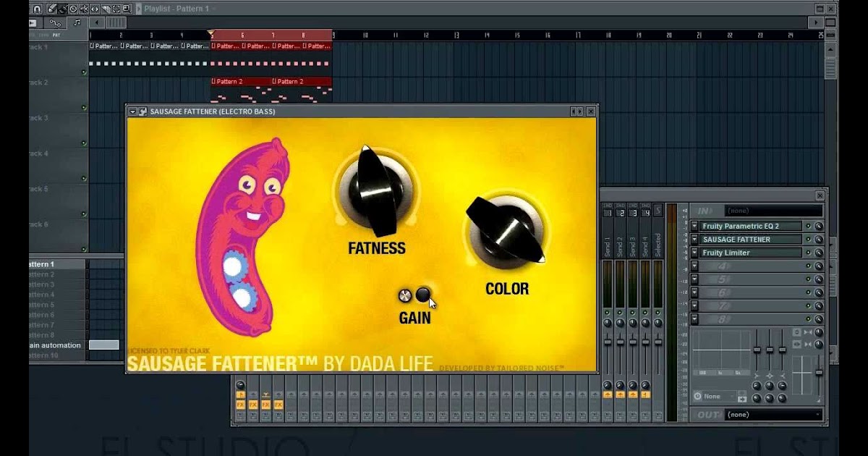Toggle Fruity Limiter enable LED

pyautogui.click(x=808, y=253)
